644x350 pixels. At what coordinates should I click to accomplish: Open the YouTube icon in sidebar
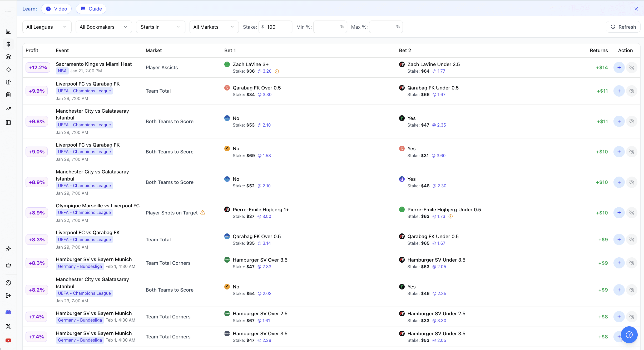[x=8, y=341]
